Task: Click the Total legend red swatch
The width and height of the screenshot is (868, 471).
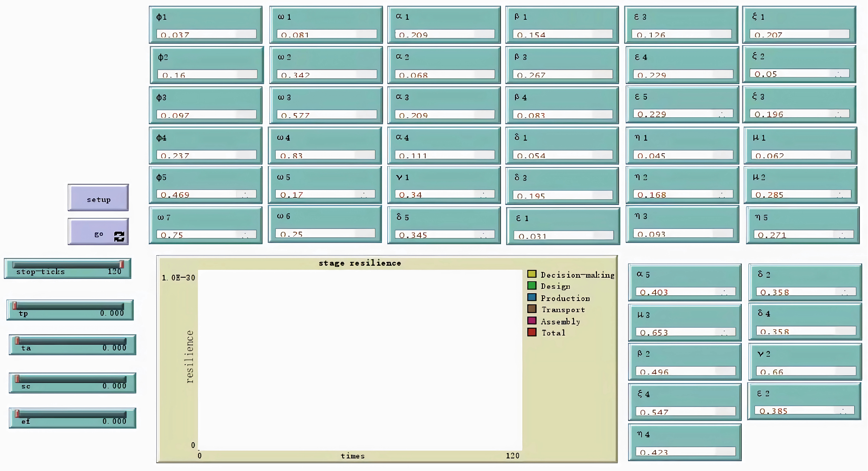Action: click(x=532, y=332)
